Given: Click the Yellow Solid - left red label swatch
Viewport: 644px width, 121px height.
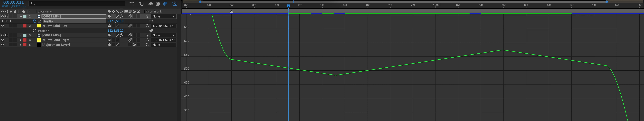Looking at the screenshot, I should [25, 26].
